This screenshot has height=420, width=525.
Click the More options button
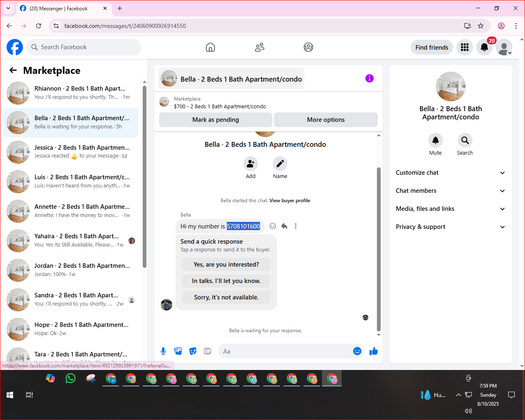tap(326, 120)
